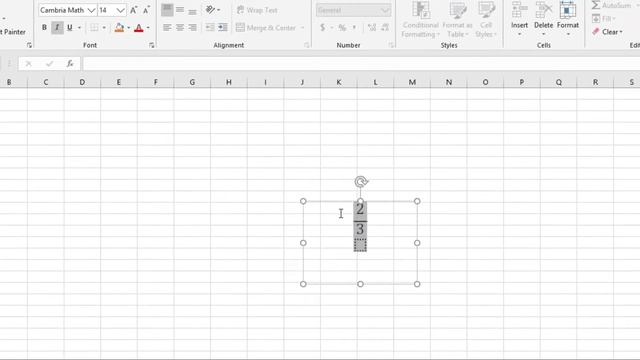Open Clipboard dialog launcher
Screen dimensions: 640x360
[x=29, y=45]
